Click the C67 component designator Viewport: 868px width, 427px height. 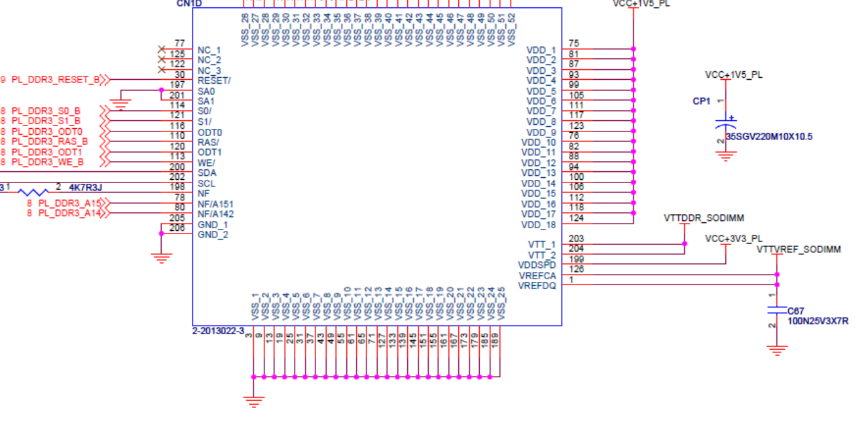pos(796,311)
